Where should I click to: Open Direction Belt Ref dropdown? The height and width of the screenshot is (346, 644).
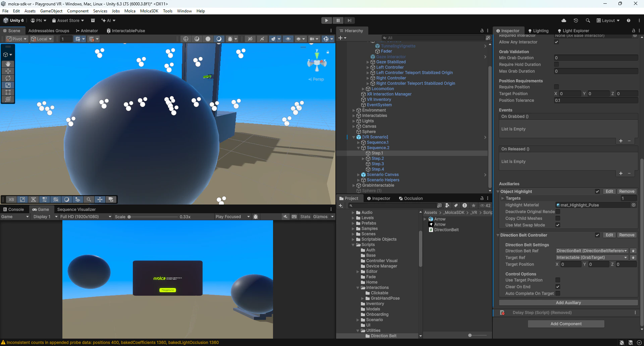point(592,251)
